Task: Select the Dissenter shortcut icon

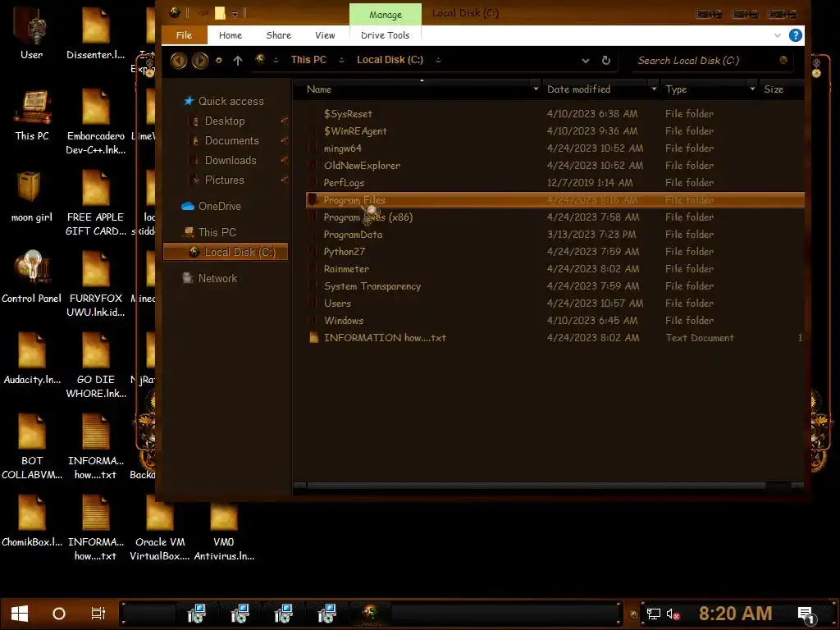Action: (95, 33)
